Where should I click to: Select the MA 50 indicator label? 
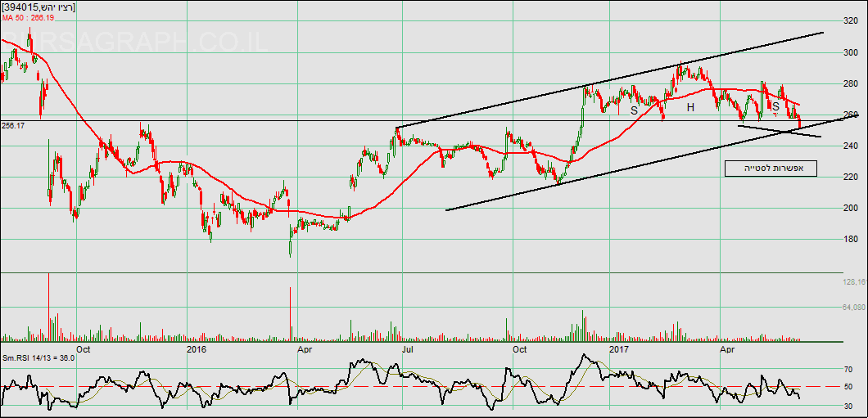coord(28,17)
